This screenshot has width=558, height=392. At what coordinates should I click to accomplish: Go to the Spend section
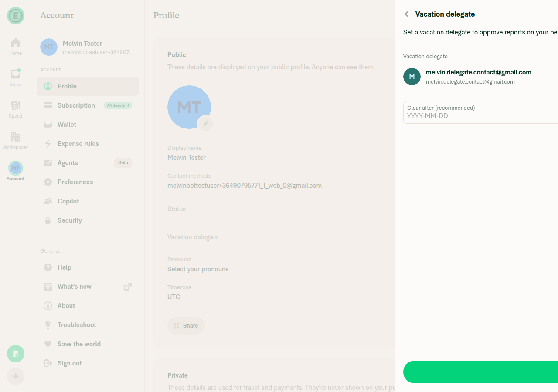click(x=16, y=110)
